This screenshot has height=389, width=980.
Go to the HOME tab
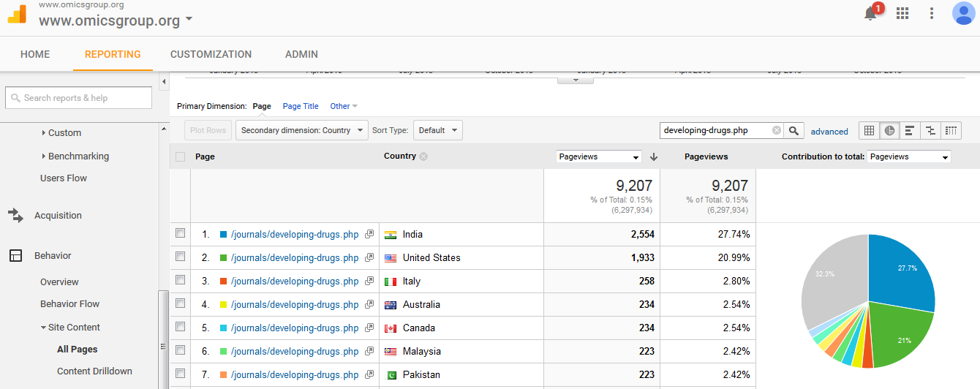pyautogui.click(x=35, y=54)
